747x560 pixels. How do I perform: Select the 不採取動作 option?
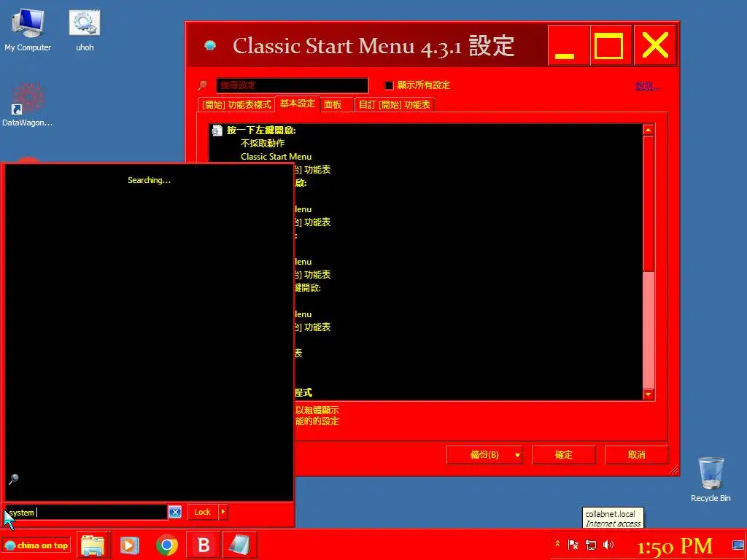tap(263, 144)
